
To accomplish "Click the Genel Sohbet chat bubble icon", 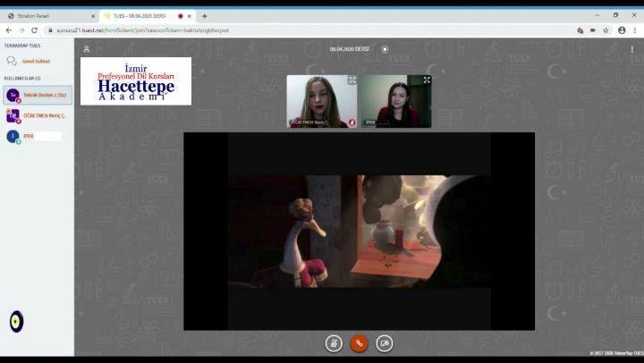I will (12, 61).
